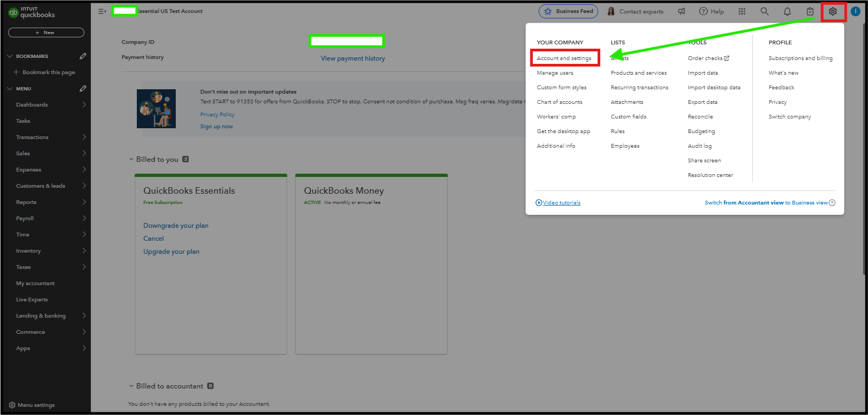Expand the Payroll submenu arrow

(x=84, y=219)
